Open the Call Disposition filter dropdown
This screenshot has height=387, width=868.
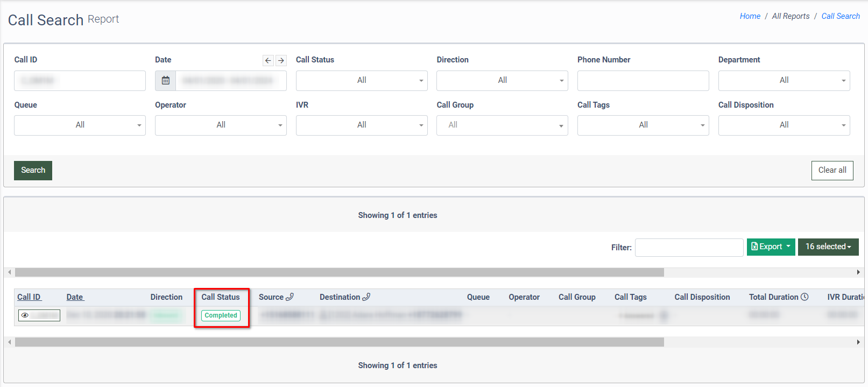[784, 125]
